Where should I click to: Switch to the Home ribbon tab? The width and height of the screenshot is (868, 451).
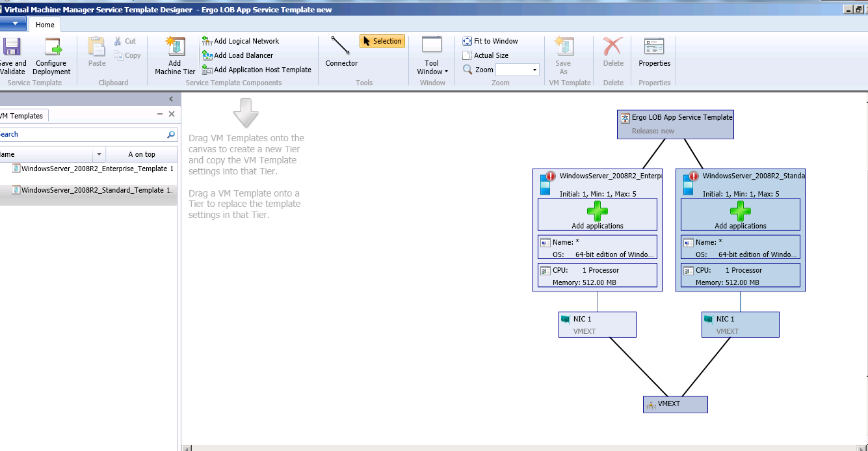tap(44, 25)
